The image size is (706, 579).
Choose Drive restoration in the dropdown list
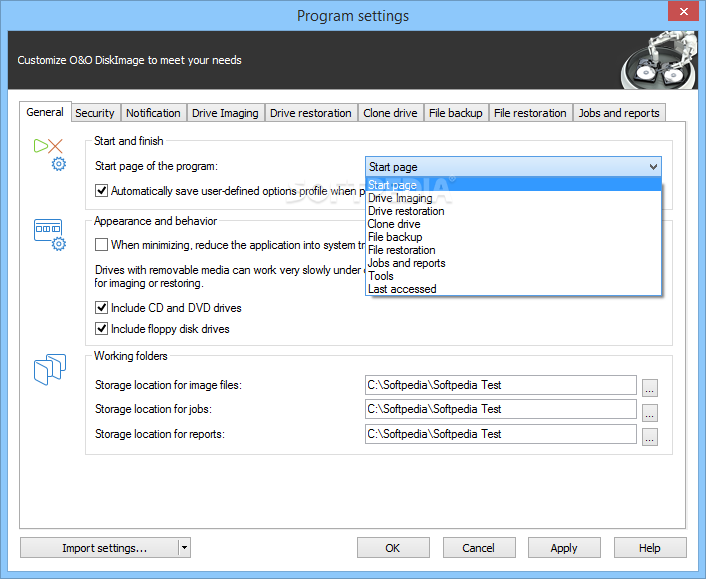pos(513,211)
